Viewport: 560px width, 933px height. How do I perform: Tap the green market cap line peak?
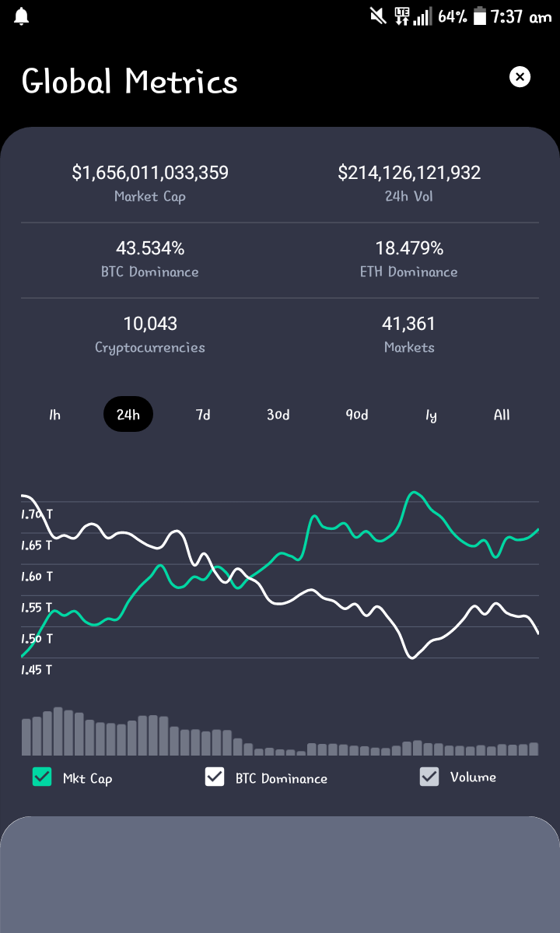[415, 493]
